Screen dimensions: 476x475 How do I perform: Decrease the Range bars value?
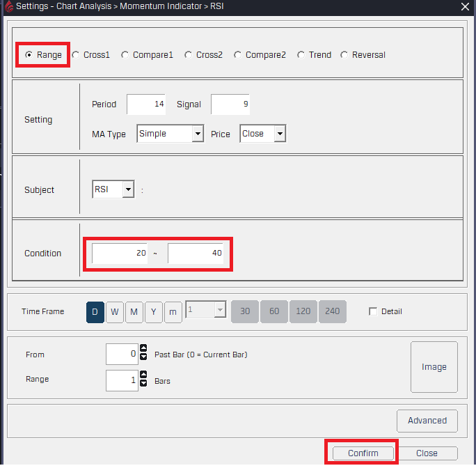[x=143, y=384]
